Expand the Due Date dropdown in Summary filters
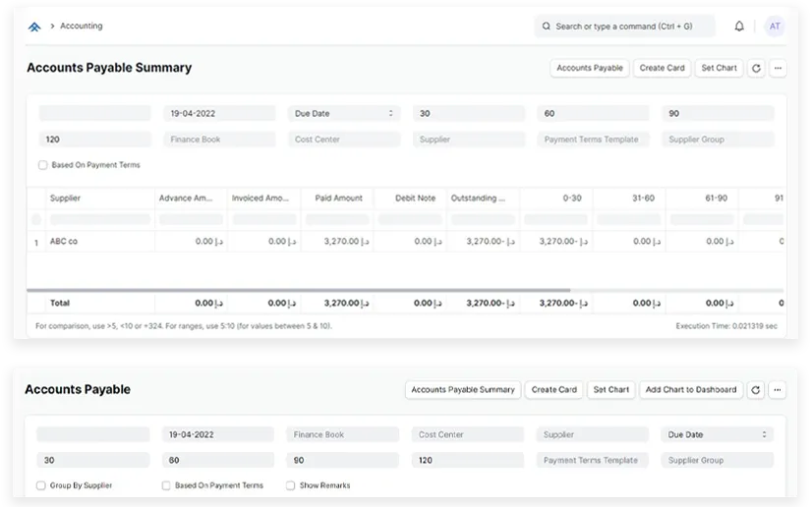The image size is (812, 507). 344,114
